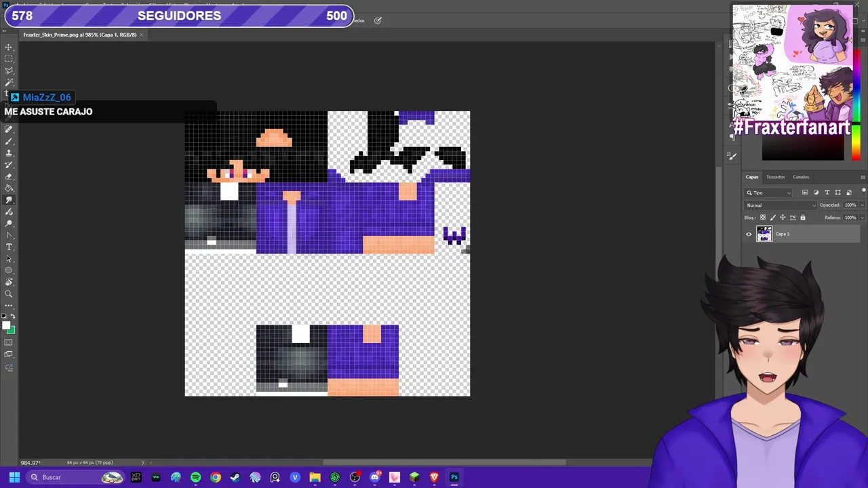Lock transparent pixels on layer
Image resolution: width=868 pixels, height=488 pixels.
click(763, 218)
